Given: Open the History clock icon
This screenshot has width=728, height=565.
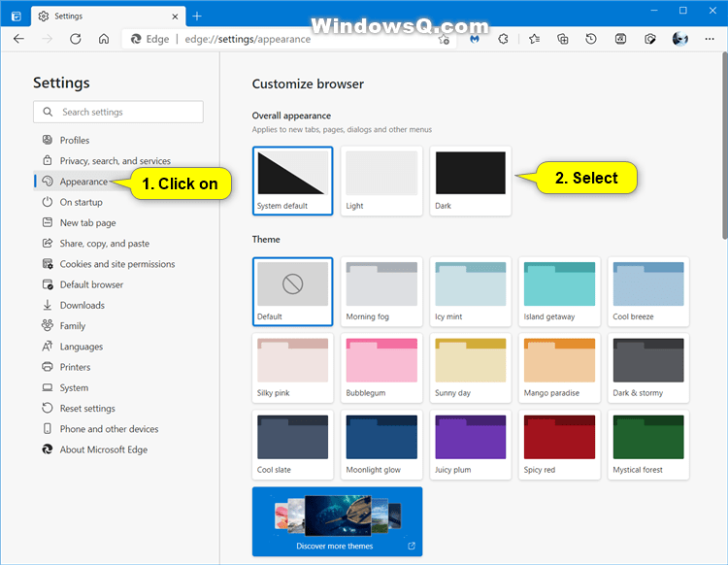Looking at the screenshot, I should tap(591, 39).
